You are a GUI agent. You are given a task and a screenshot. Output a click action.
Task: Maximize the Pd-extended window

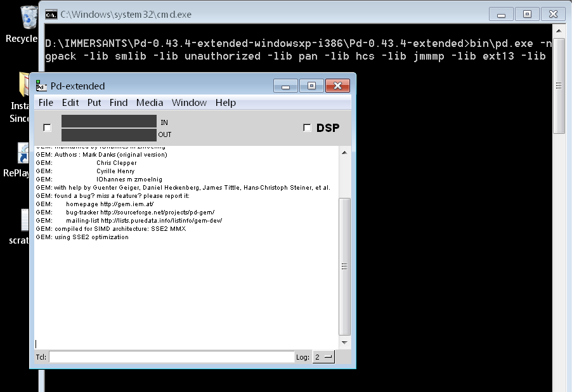pyautogui.click(x=311, y=86)
